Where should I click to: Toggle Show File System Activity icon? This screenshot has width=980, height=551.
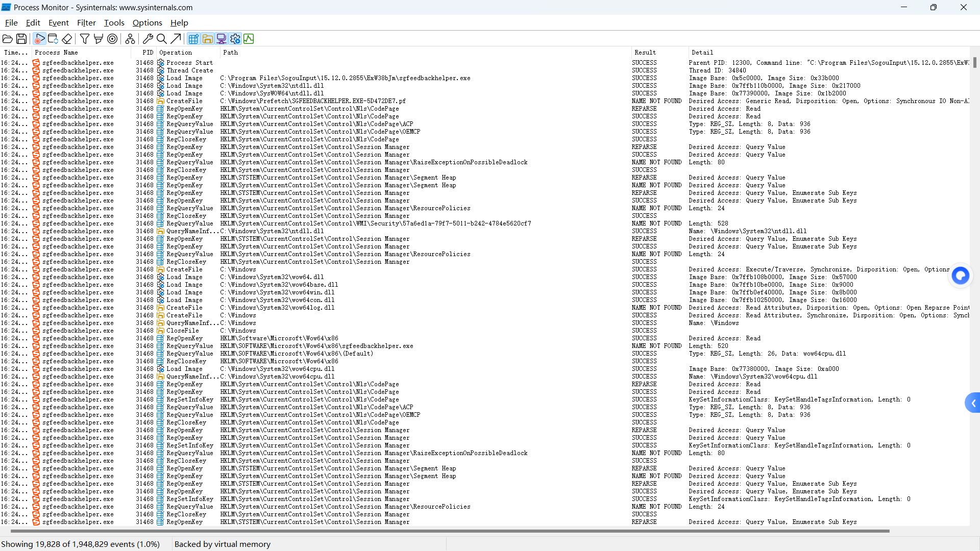click(207, 39)
